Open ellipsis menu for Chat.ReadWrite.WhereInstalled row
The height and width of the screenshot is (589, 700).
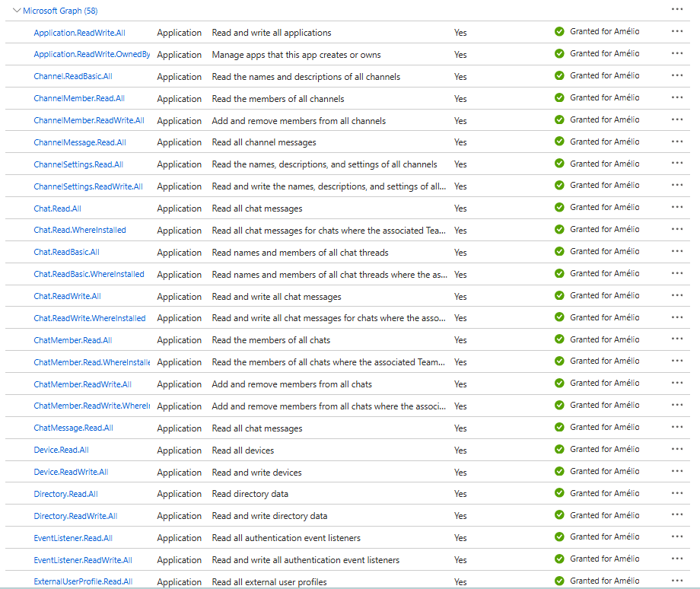676,317
